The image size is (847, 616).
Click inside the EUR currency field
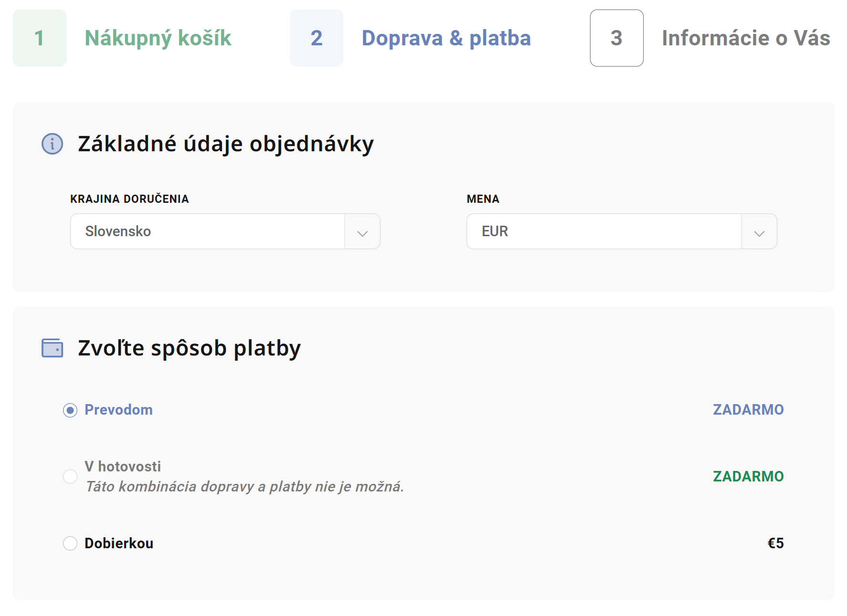coord(602,231)
